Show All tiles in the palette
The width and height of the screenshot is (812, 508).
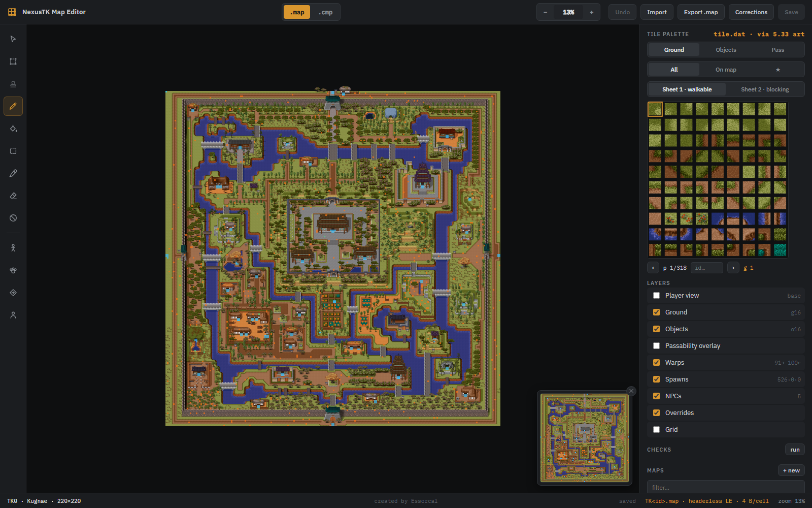pyautogui.click(x=674, y=70)
